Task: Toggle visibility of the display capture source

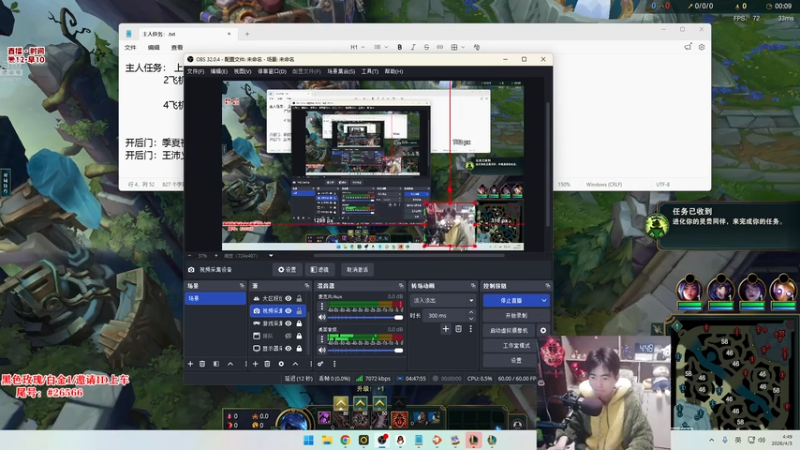Action: click(288, 348)
